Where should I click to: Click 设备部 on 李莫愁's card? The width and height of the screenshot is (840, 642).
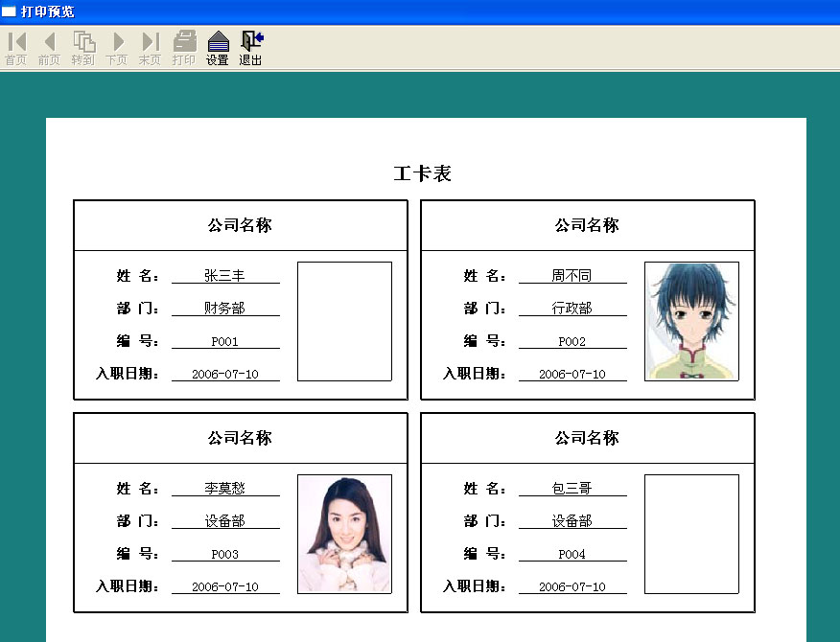(x=224, y=520)
